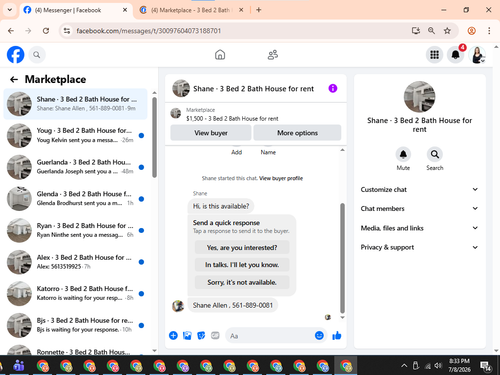The image size is (500, 375).
Task: Click the conversation list scrollbar thumb
Action: 154,137
